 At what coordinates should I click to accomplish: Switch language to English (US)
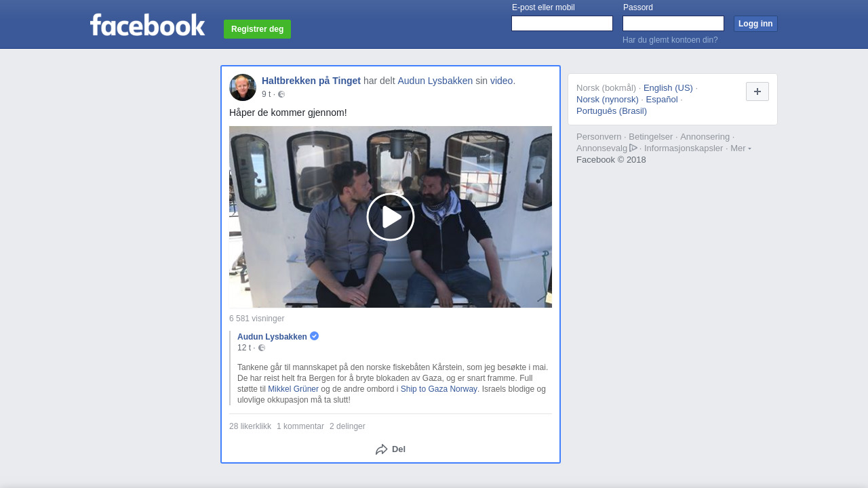pos(668,88)
